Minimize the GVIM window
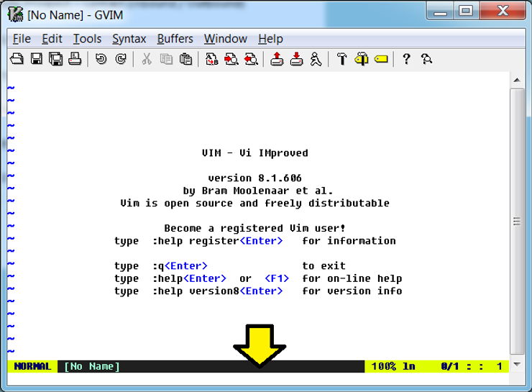 pyautogui.click(x=440, y=12)
